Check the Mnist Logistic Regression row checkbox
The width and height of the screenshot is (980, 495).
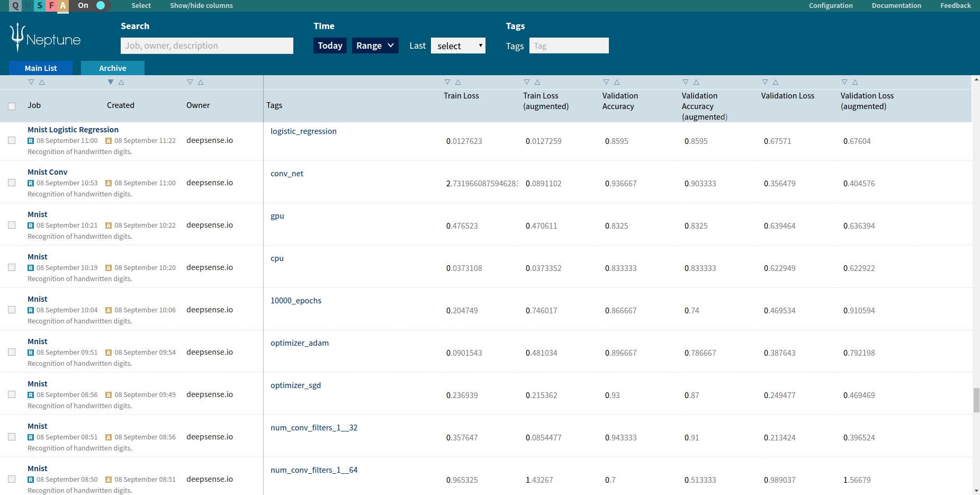(12, 140)
